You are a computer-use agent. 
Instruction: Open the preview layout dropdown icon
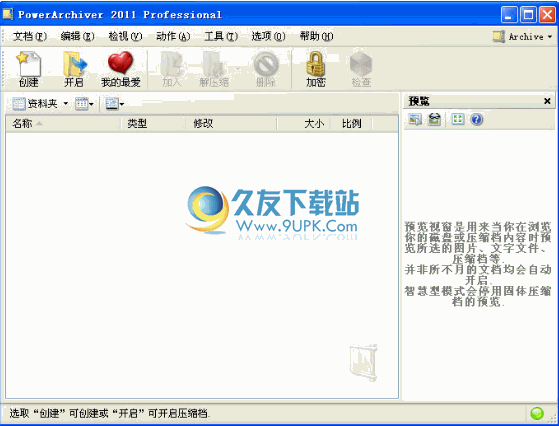click(x=114, y=104)
